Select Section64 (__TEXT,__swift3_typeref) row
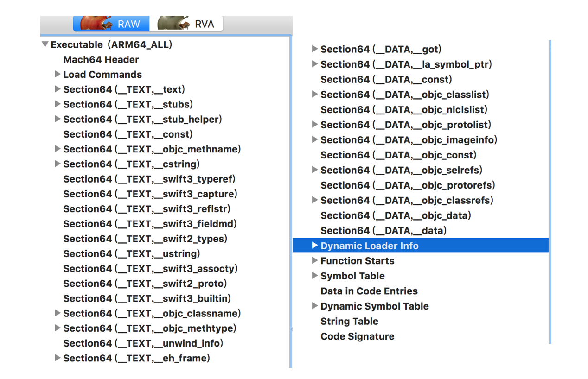The height and width of the screenshot is (379, 588). (149, 179)
